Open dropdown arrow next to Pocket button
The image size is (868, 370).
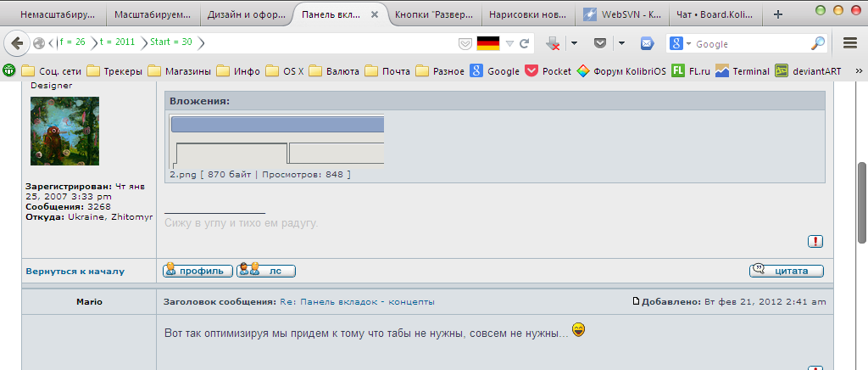(x=621, y=43)
